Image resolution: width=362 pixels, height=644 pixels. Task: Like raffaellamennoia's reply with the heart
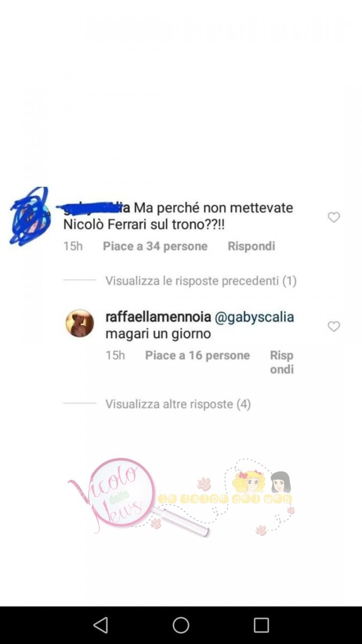(x=334, y=326)
